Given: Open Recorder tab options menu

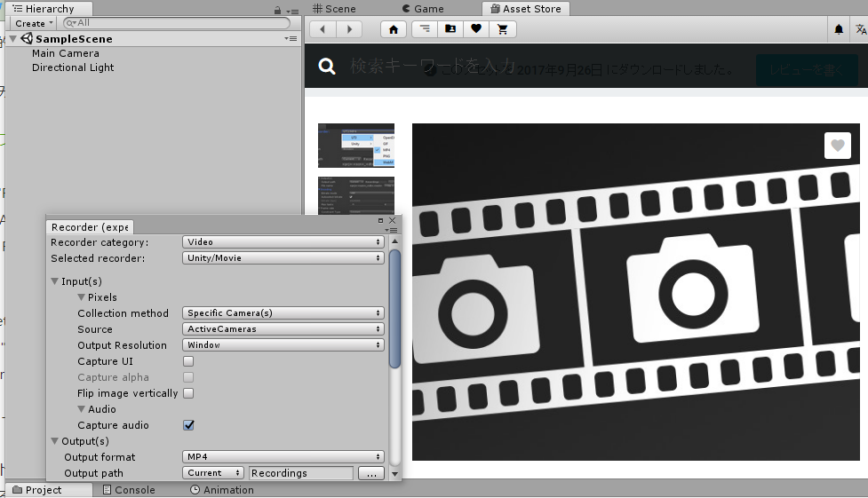Looking at the screenshot, I should coord(393,230).
